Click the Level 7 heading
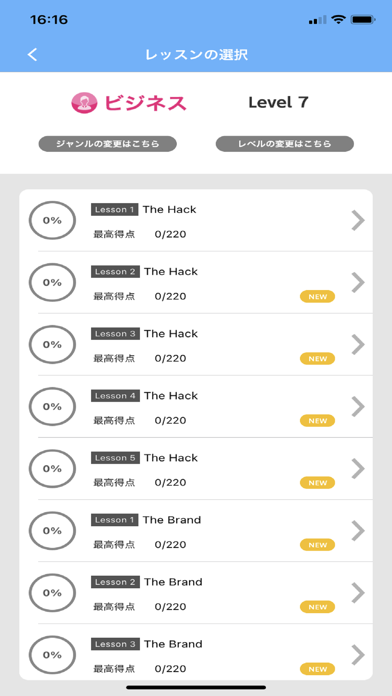 (x=278, y=103)
